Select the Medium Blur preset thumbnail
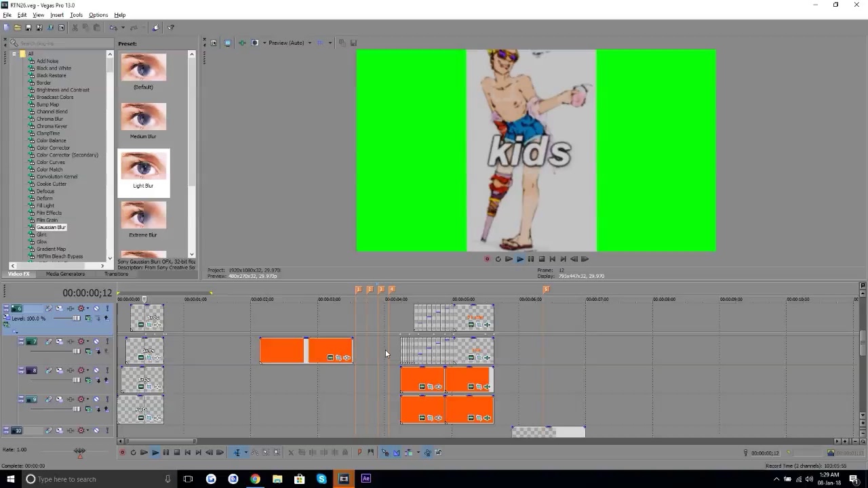The height and width of the screenshot is (488, 868). tap(143, 117)
